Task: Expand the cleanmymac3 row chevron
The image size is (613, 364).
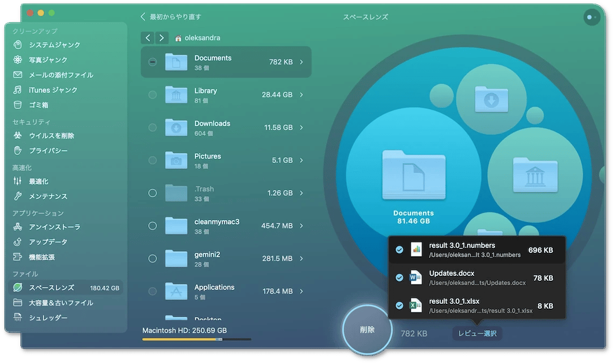Action: [x=301, y=226]
